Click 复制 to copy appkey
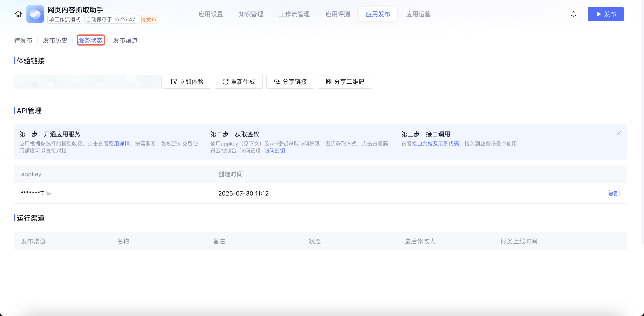The width and height of the screenshot is (644, 316). coord(614,194)
